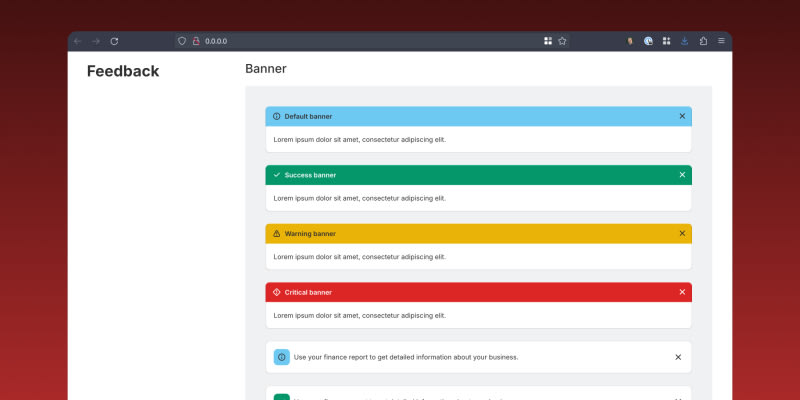Click the Feedback heading in the sidebar

click(x=123, y=71)
